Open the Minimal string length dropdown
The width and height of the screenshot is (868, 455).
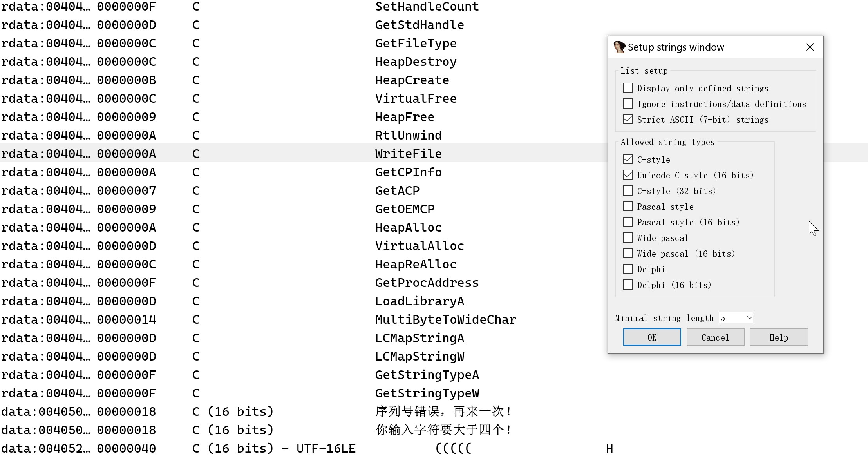[749, 318]
